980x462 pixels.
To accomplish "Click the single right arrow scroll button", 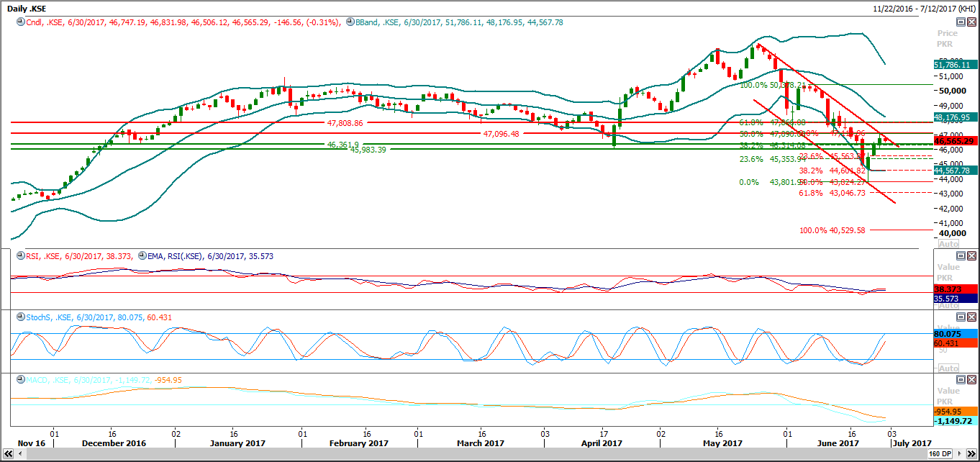I will coord(961,454).
